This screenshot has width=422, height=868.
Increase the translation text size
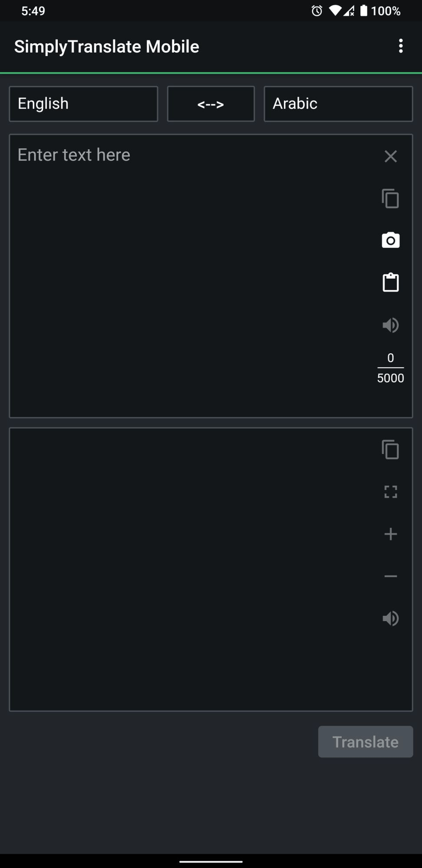click(390, 534)
